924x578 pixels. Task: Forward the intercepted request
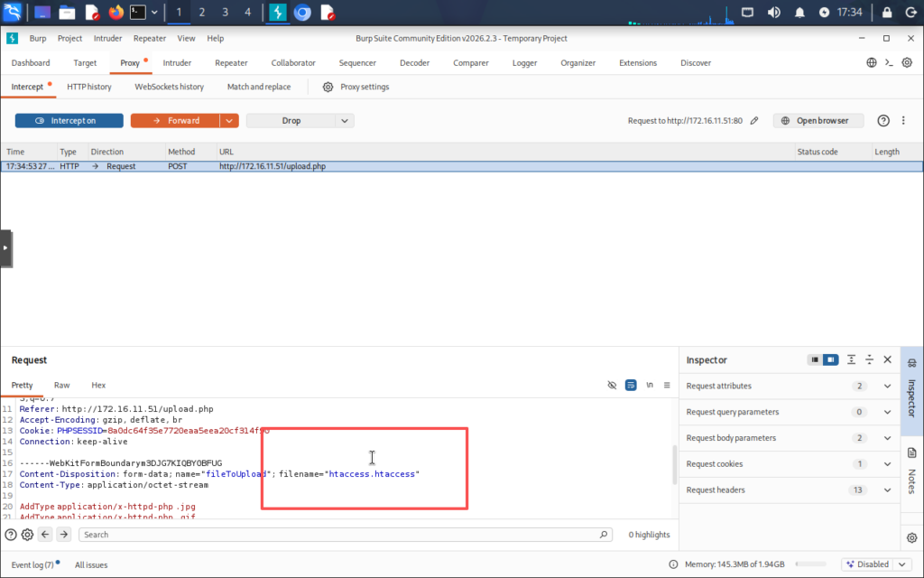(x=175, y=120)
